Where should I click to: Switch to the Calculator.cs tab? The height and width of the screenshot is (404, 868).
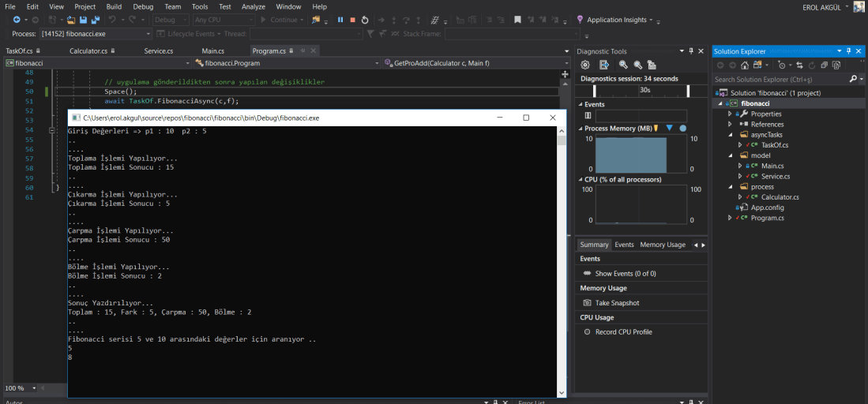[88, 51]
